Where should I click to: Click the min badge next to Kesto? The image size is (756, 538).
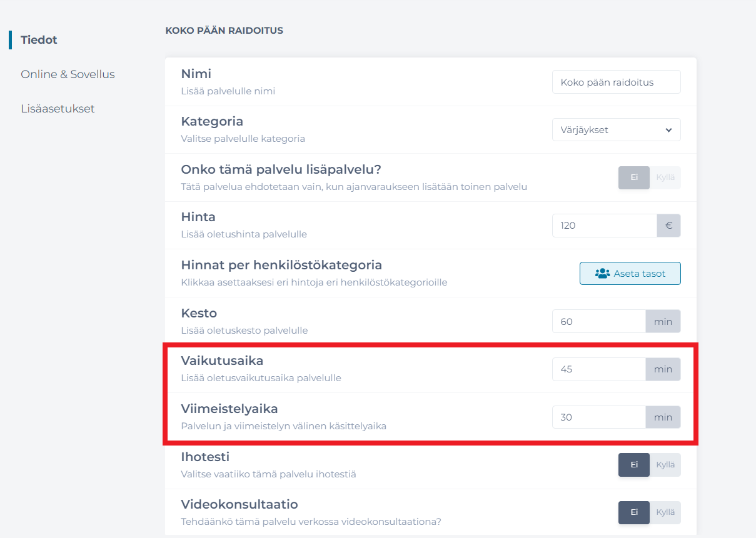point(663,321)
